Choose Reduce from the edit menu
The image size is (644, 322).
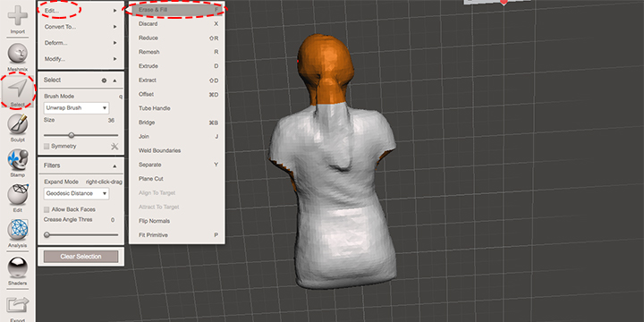(176, 38)
